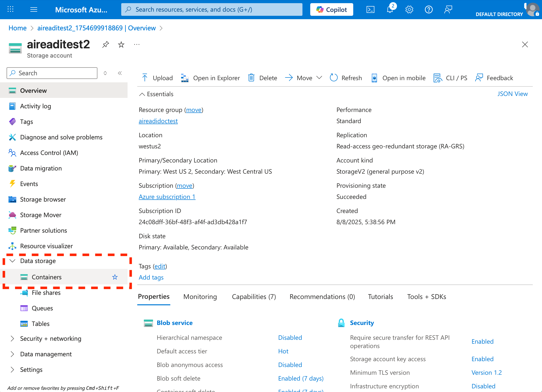The height and width of the screenshot is (392, 542).
Task: Collapse the sidebar menu with double chevron
Action: tap(120, 73)
